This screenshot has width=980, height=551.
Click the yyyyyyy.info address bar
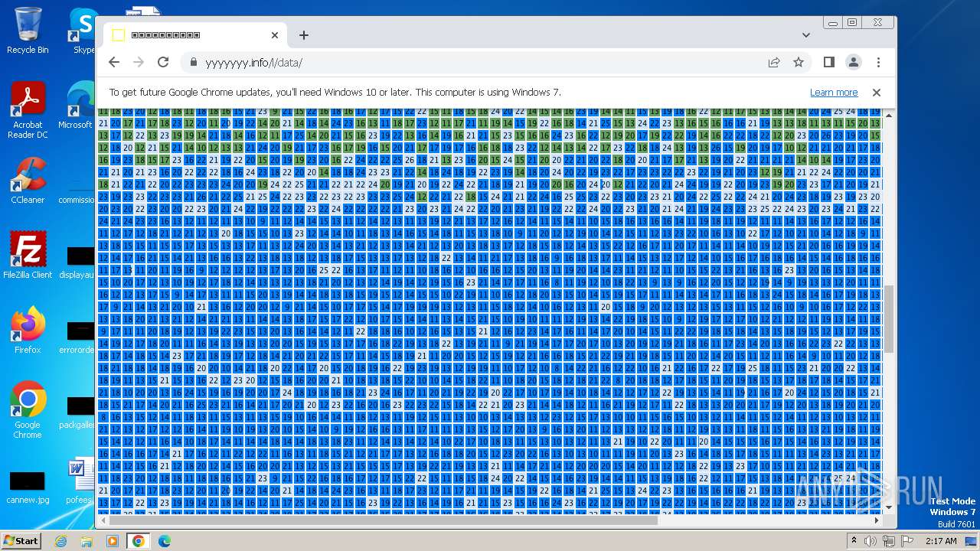click(475, 63)
